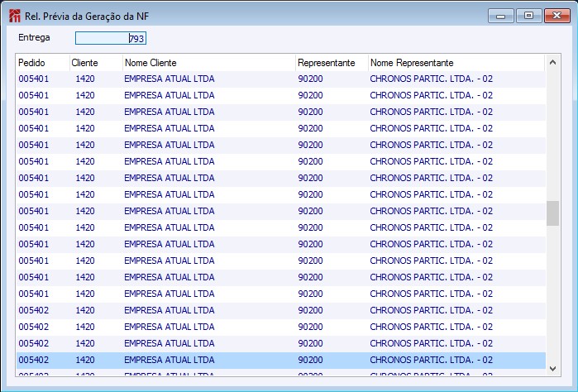The height and width of the screenshot is (392, 578).
Task: Click the scrollbar up arrow of the grid
Action: (552, 62)
